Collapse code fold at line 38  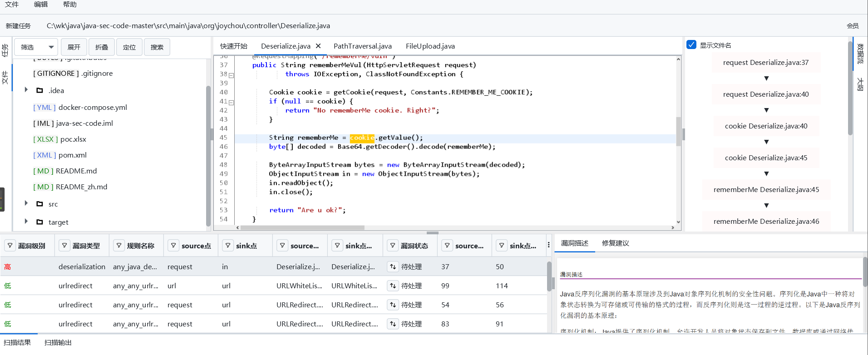[x=232, y=75]
